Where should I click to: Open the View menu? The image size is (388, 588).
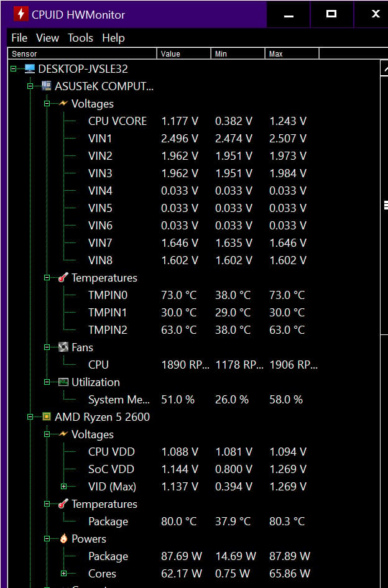click(48, 38)
